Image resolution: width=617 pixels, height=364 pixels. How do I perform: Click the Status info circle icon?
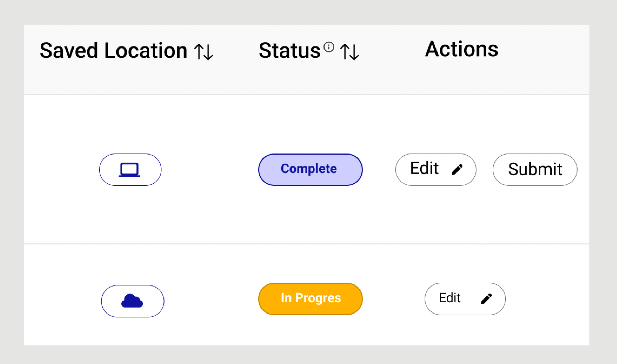pyautogui.click(x=329, y=47)
